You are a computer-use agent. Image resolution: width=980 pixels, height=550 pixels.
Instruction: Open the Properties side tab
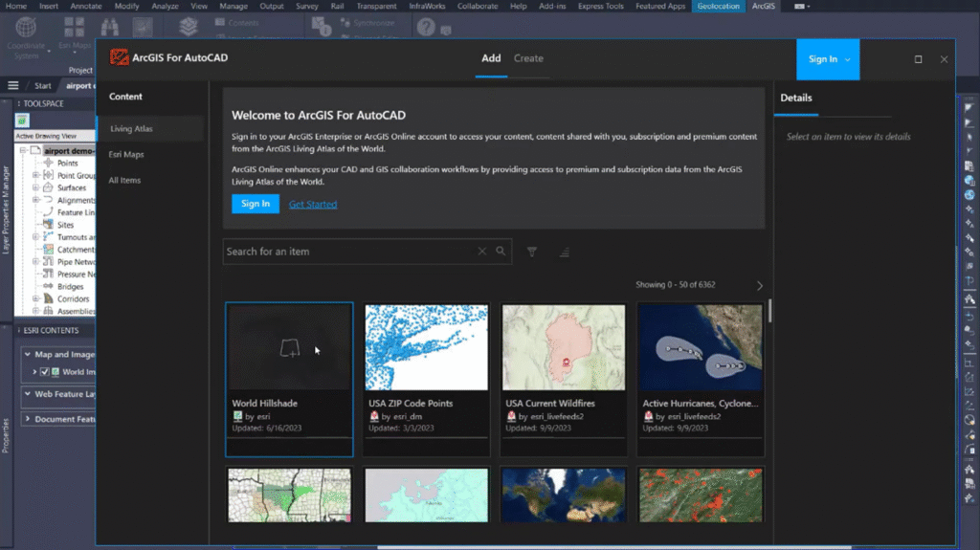click(x=6, y=435)
